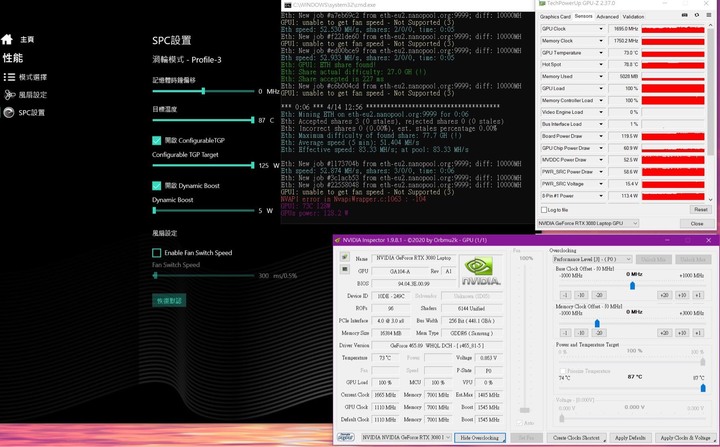This screenshot has width=720, height=447.
Task: Open NVIDIA Inspector GPU selector at bottom
Action: click(x=406, y=437)
